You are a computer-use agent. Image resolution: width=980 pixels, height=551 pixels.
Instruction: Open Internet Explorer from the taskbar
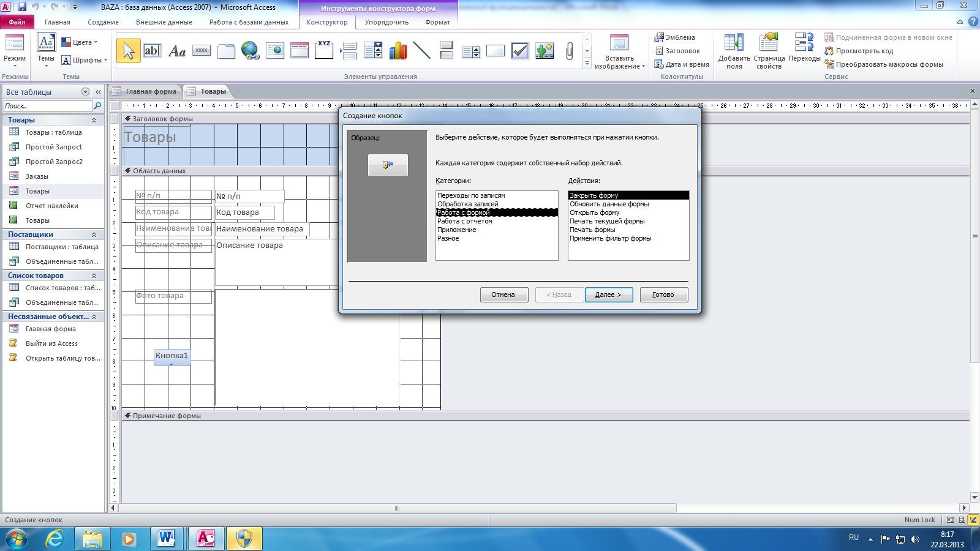click(55, 539)
